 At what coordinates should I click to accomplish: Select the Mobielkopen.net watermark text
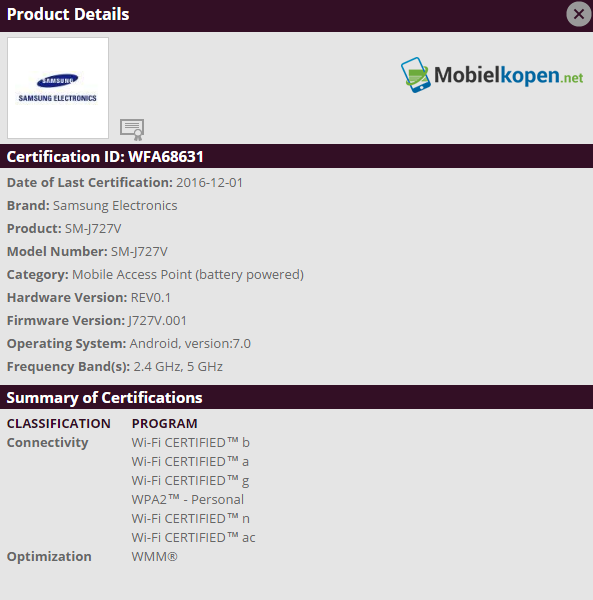(x=508, y=75)
